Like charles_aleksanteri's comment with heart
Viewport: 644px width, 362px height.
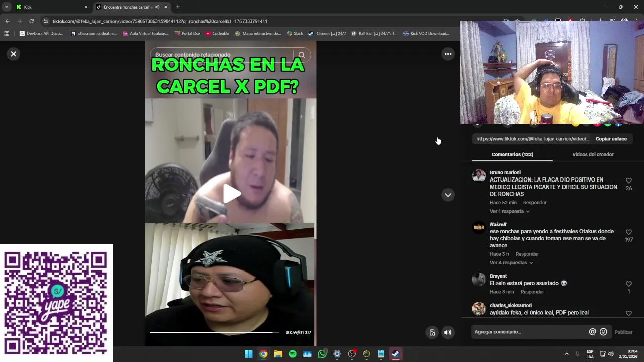(x=629, y=313)
